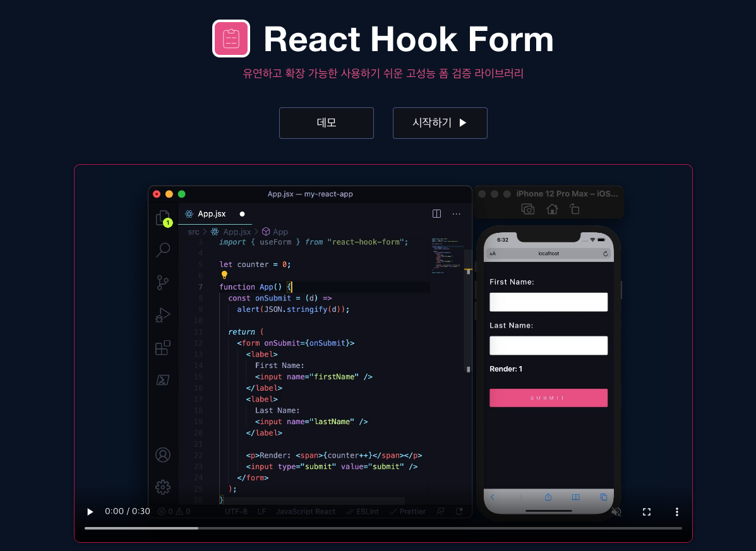Viewport: 756px width, 551px height.
Task: Open the Manage gear icon in VS Code
Action: coord(163,487)
